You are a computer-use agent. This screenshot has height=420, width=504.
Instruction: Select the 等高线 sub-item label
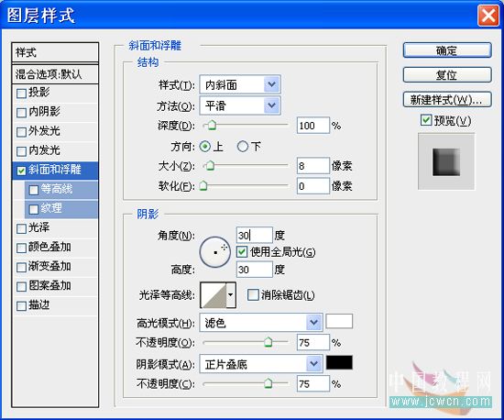tap(57, 189)
